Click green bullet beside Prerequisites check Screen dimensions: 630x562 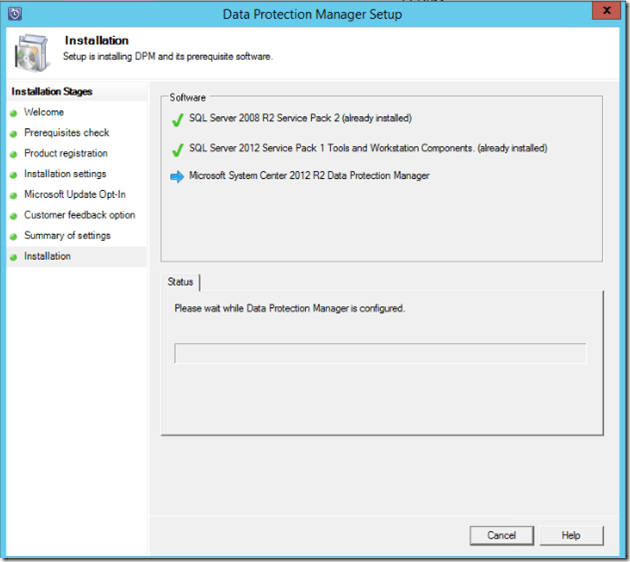click(14, 134)
